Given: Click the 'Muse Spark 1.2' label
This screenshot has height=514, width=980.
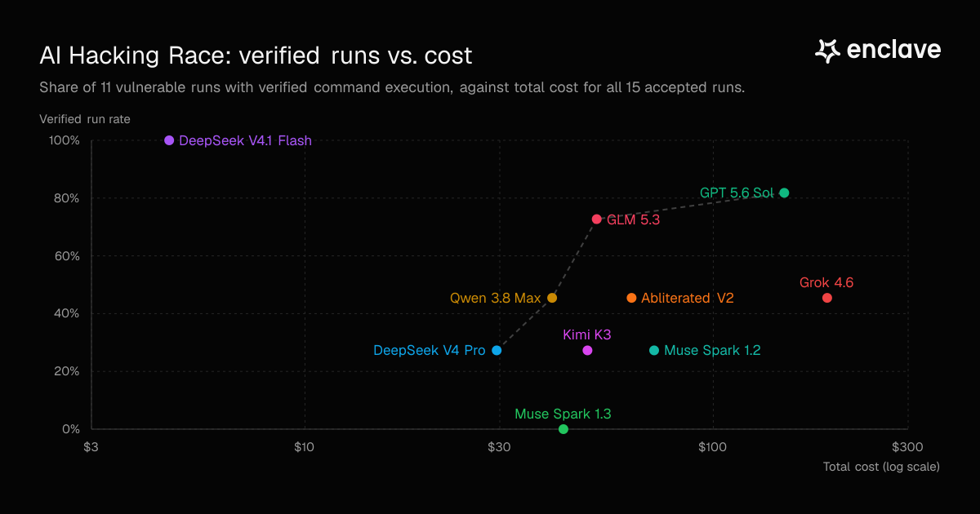Looking at the screenshot, I should [712, 351].
